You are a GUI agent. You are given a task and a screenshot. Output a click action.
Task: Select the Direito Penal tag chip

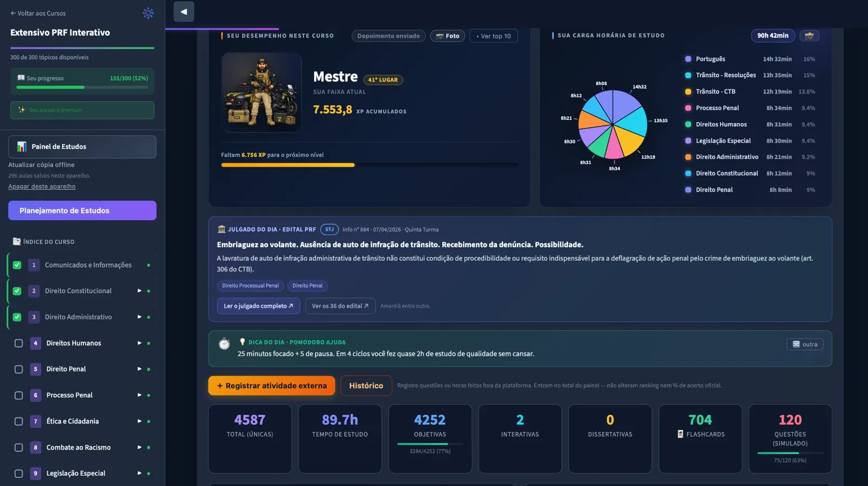tap(308, 286)
